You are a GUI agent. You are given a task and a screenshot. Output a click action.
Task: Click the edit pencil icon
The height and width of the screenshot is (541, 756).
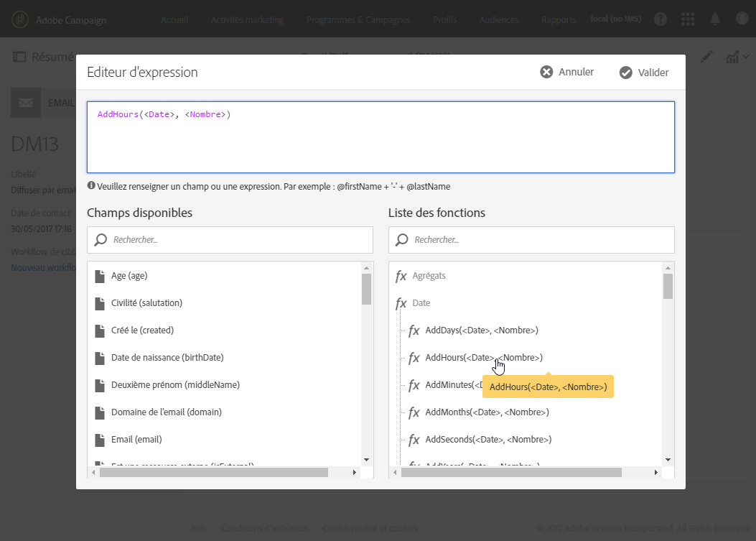[x=706, y=57]
